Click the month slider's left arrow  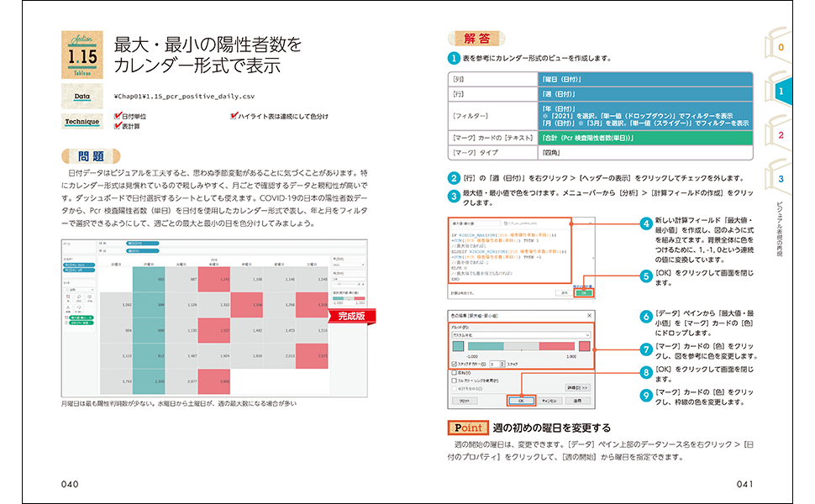click(x=359, y=284)
